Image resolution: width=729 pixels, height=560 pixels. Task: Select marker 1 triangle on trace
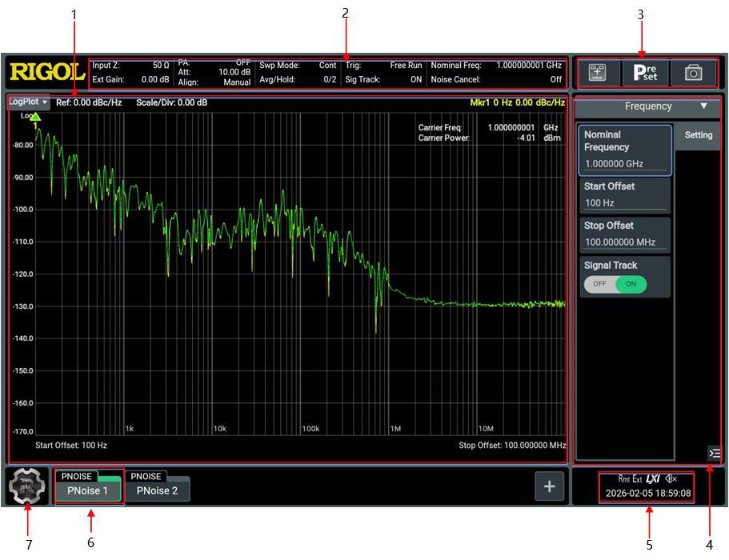(x=35, y=117)
